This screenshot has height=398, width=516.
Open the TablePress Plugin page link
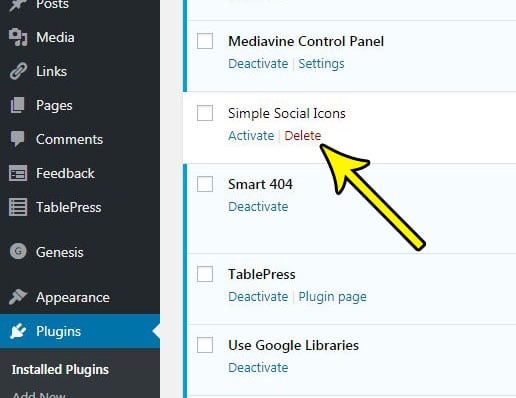point(332,297)
